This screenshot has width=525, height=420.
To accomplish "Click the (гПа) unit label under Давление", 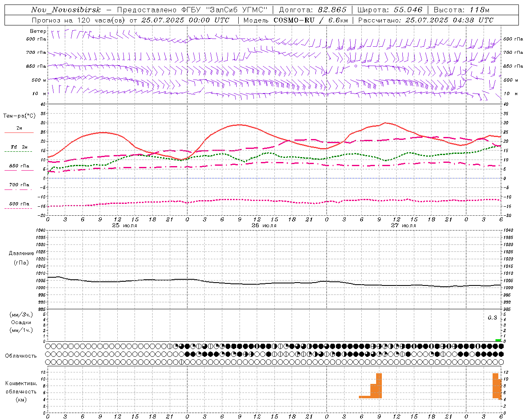I will coord(21,262).
